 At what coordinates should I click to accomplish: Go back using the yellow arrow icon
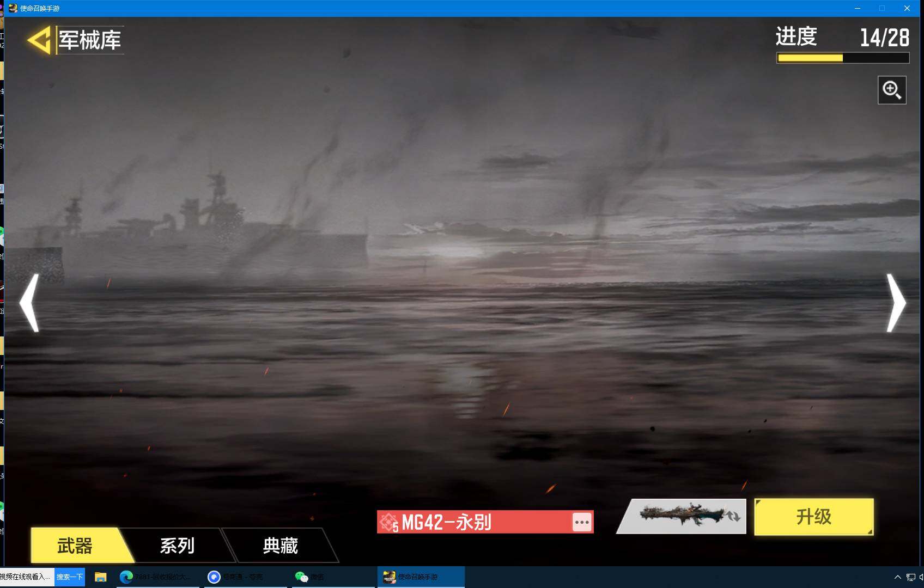(x=39, y=41)
